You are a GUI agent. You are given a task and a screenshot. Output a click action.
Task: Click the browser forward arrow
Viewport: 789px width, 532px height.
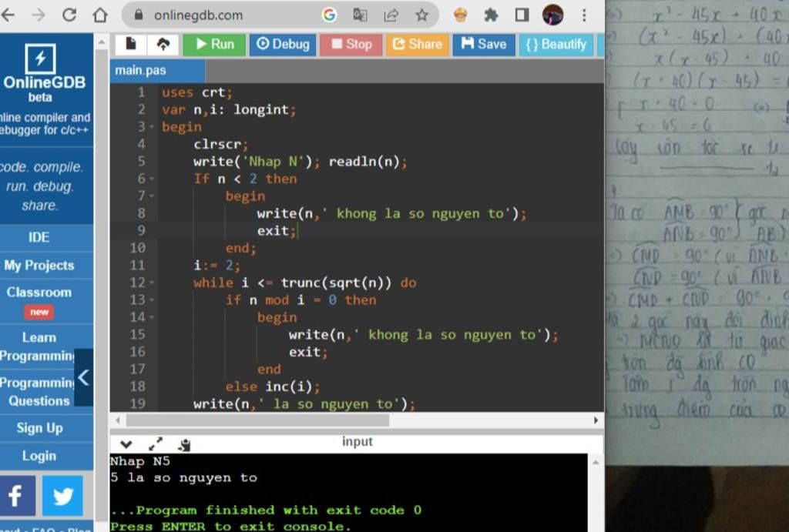coord(39,15)
